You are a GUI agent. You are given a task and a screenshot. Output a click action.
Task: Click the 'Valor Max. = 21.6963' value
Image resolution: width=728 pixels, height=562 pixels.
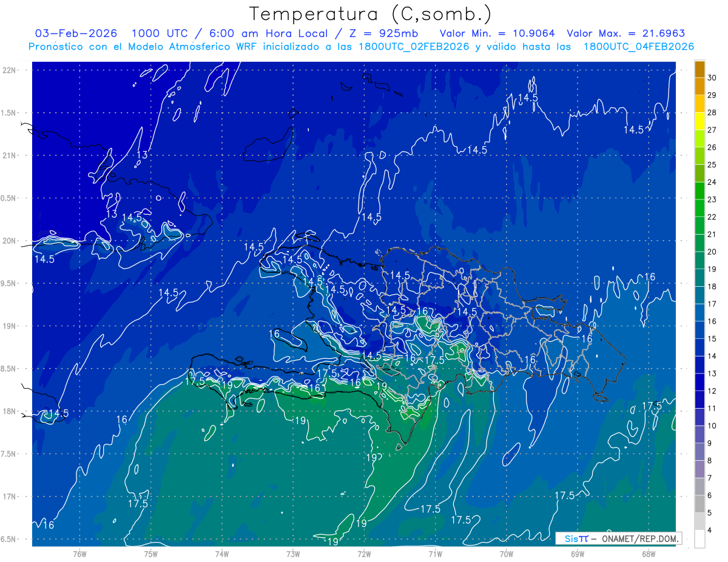point(625,33)
